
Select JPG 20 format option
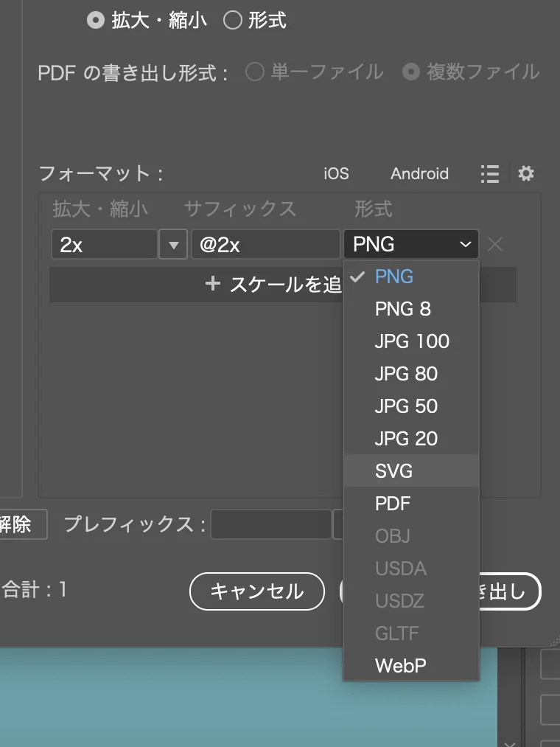tap(406, 439)
